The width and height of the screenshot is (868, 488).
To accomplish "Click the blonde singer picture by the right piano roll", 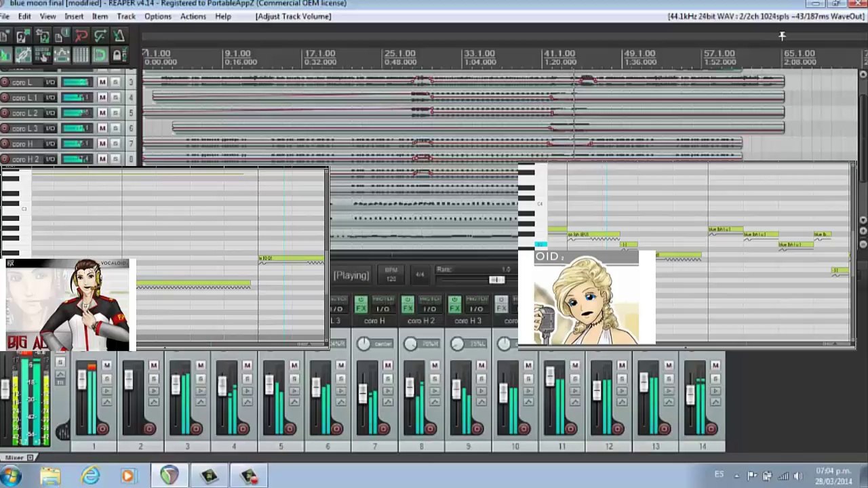I will (587, 298).
